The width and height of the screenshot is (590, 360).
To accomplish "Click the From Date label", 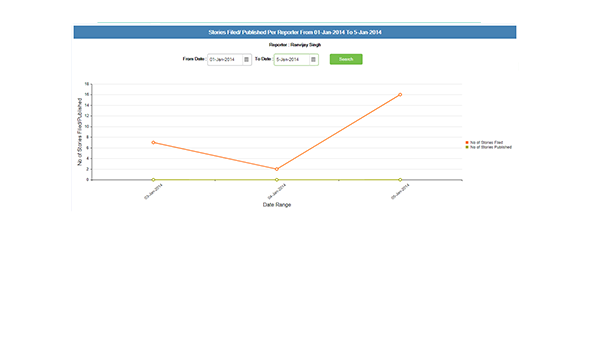I will click(194, 59).
